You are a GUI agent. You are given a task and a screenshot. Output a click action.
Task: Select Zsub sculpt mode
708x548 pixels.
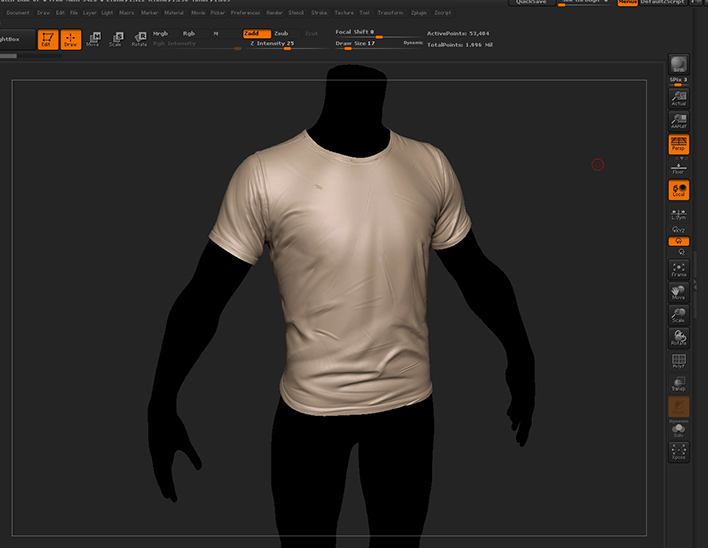pos(286,34)
